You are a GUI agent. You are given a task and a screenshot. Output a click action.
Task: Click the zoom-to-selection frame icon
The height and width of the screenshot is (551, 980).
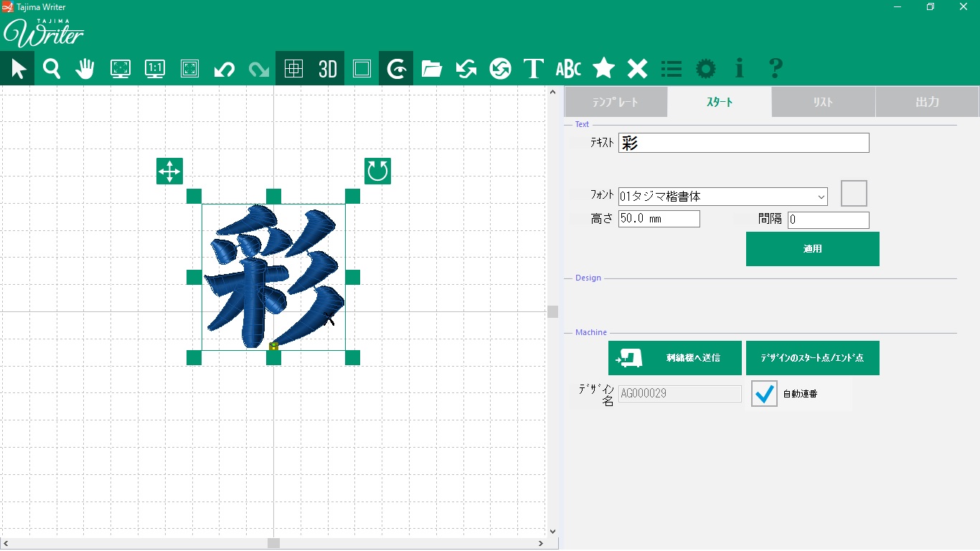(x=189, y=68)
